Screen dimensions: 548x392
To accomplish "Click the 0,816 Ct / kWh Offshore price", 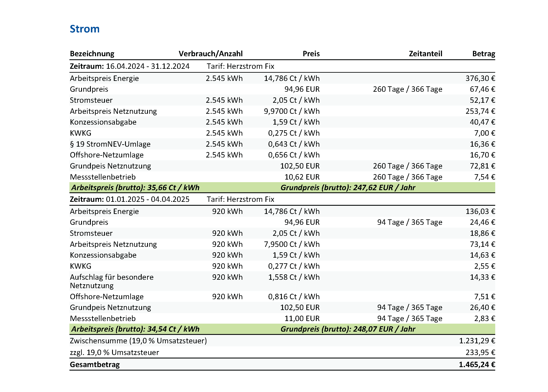I will [294, 296].
